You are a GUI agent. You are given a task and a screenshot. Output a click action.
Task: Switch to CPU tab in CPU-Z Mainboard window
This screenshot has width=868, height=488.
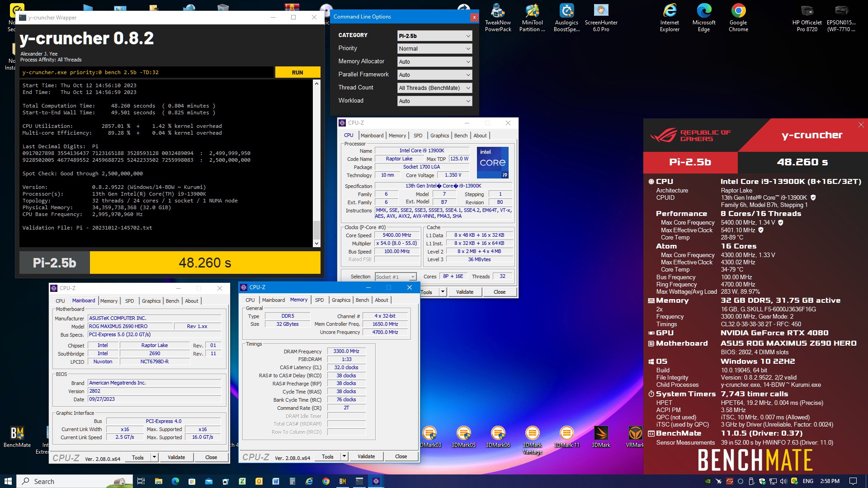point(60,301)
